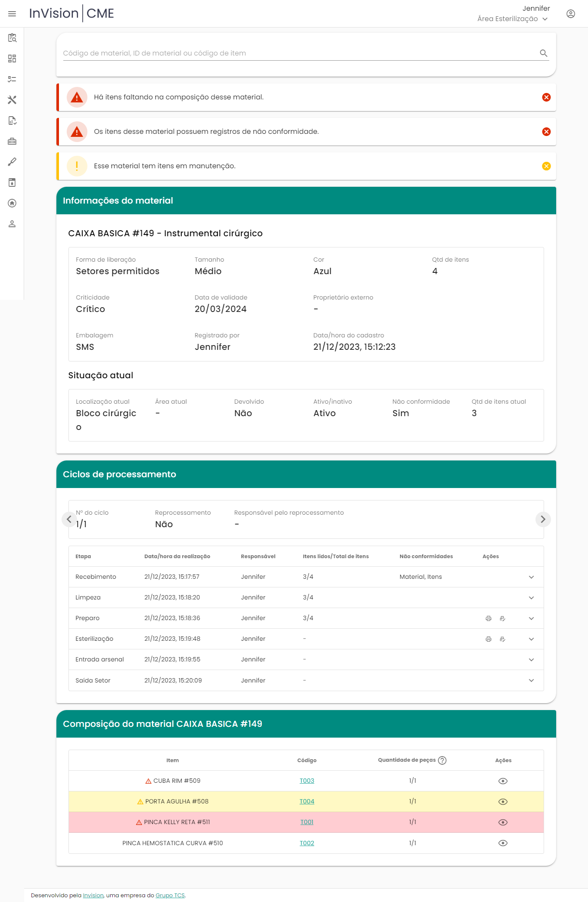Expand the Saída Setor row details

coord(531,680)
